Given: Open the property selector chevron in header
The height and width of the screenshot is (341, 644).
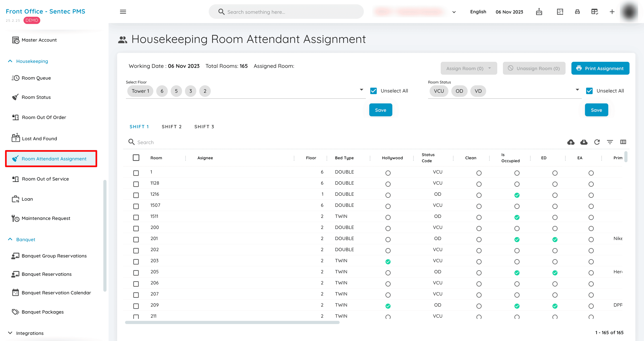Looking at the screenshot, I should pos(454,12).
